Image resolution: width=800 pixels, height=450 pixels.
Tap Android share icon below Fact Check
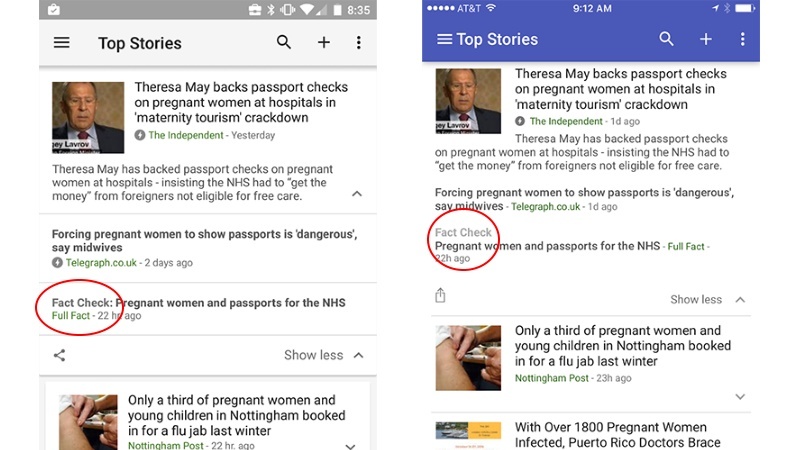[x=59, y=355]
